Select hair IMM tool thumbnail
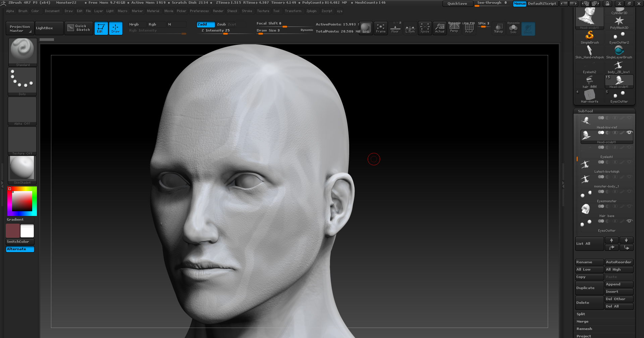 point(590,81)
